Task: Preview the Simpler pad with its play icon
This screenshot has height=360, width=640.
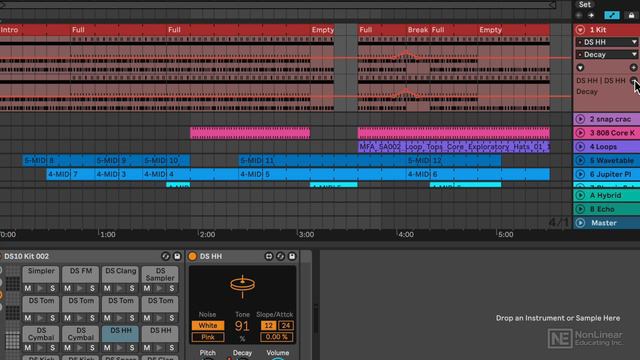Action: [x=40, y=288]
